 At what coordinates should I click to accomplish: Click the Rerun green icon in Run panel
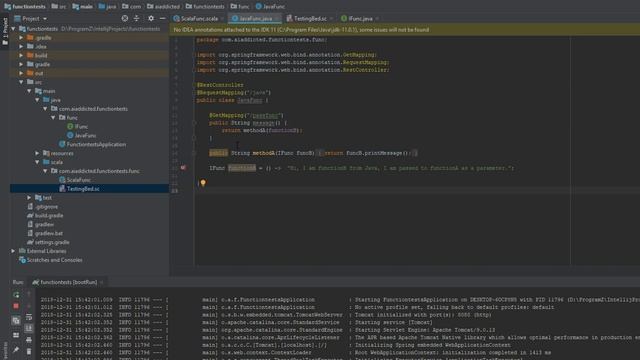pos(16,294)
